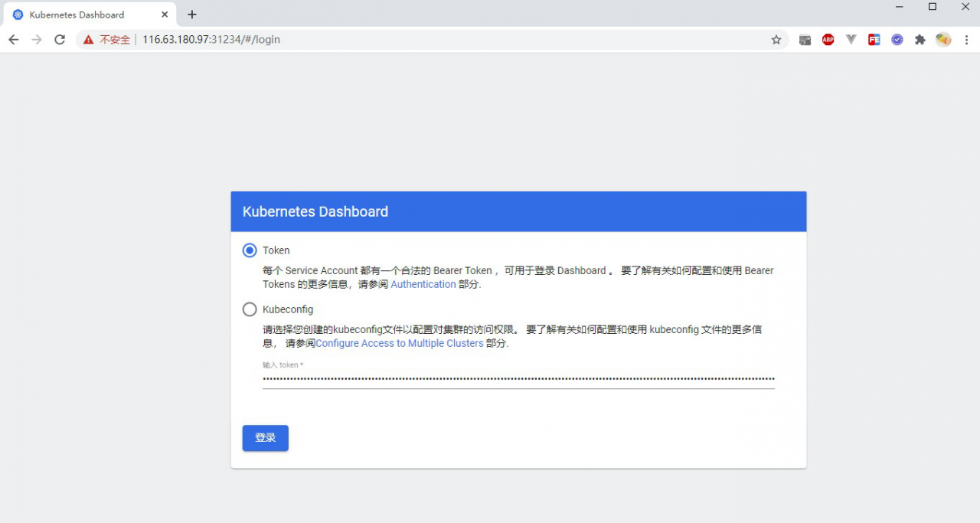980x523 pixels.
Task: Open a new browser tab
Action: pos(191,14)
